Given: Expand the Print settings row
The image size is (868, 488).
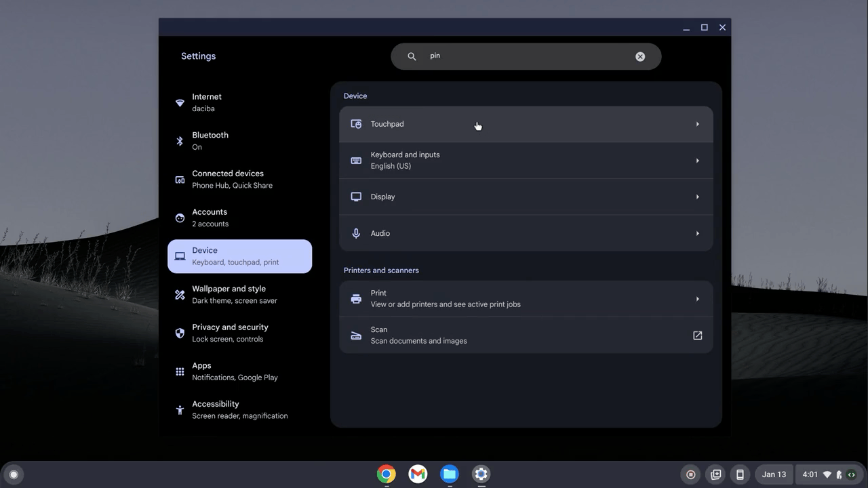Looking at the screenshot, I should 697,298.
